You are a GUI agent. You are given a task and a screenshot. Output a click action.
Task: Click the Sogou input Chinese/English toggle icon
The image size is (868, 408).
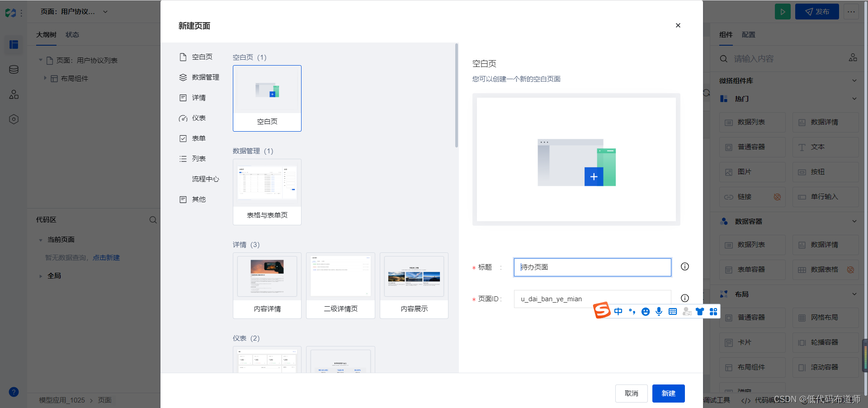(618, 312)
